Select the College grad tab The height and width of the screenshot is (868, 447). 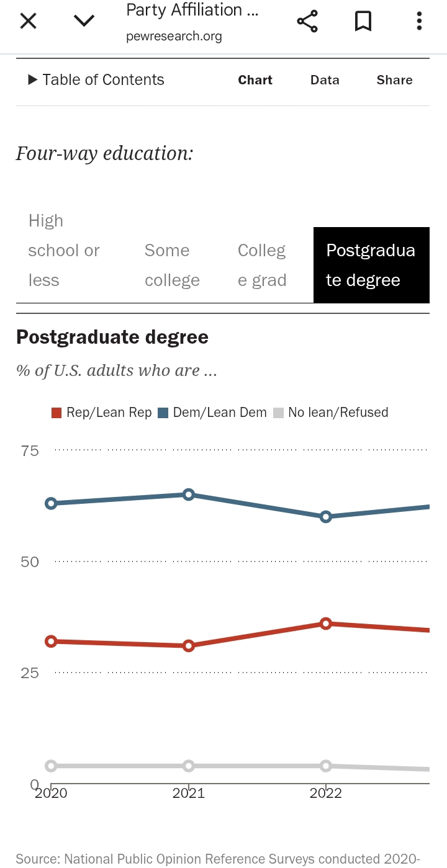(262, 266)
